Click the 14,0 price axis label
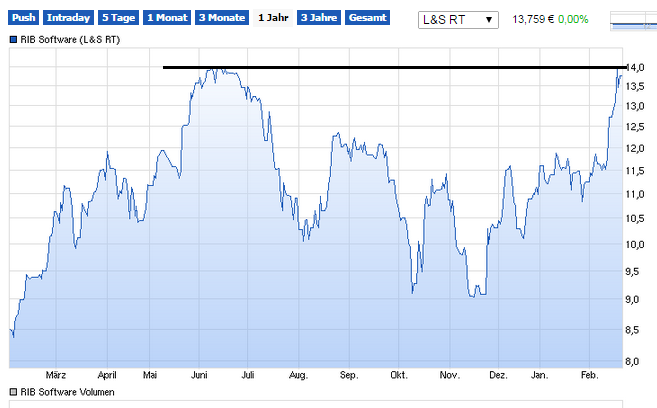 click(x=634, y=67)
